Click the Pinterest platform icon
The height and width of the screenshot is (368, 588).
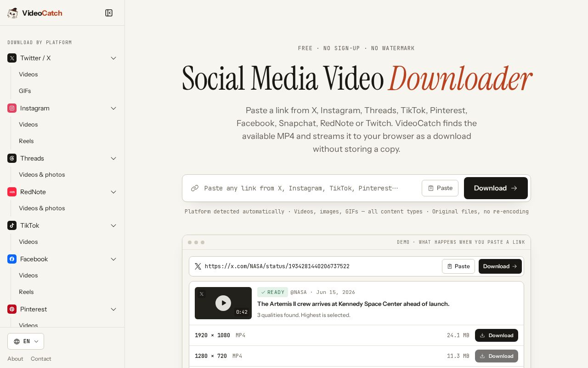12,309
